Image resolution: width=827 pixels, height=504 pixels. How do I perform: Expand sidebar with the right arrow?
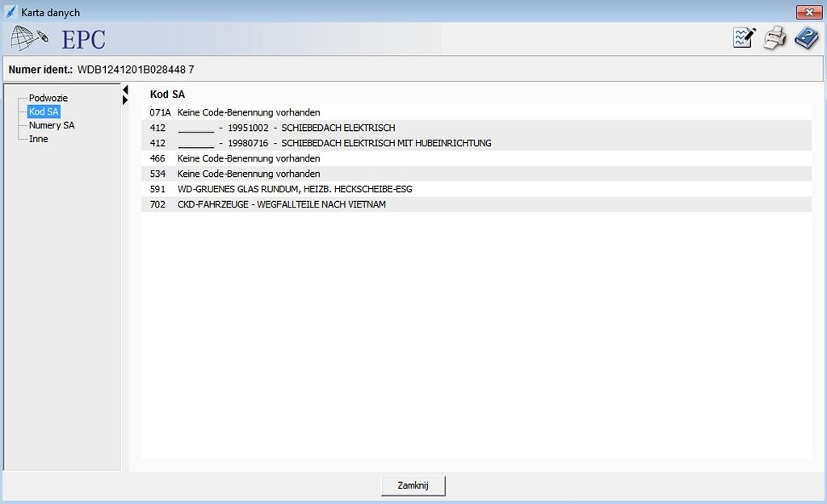125,99
